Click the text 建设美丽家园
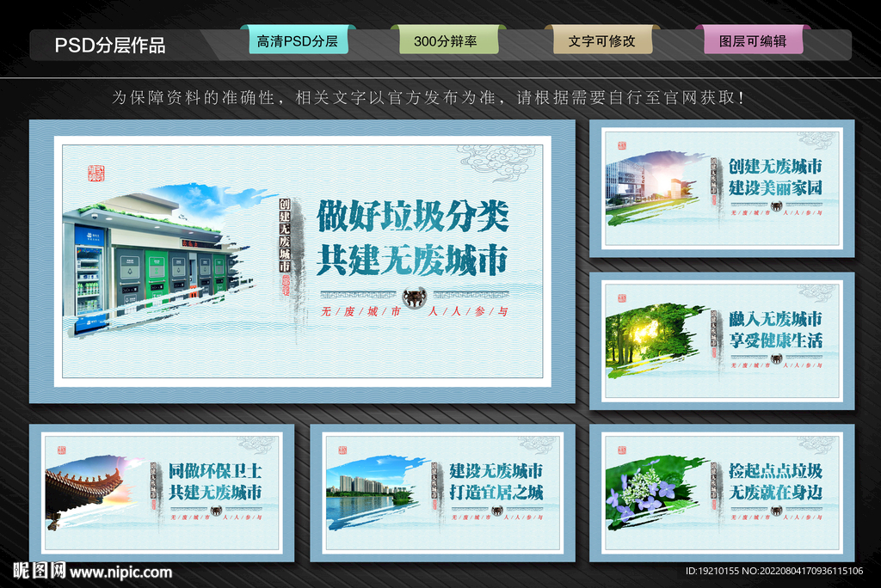This screenshot has width=881, height=588. tap(775, 188)
